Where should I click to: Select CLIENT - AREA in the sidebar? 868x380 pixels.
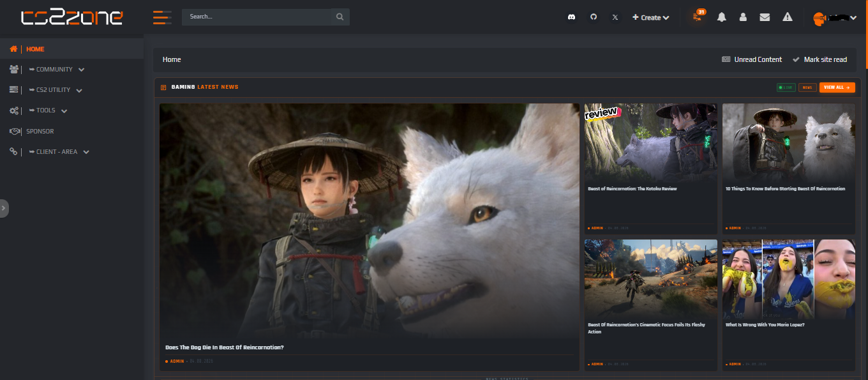pyautogui.click(x=57, y=151)
